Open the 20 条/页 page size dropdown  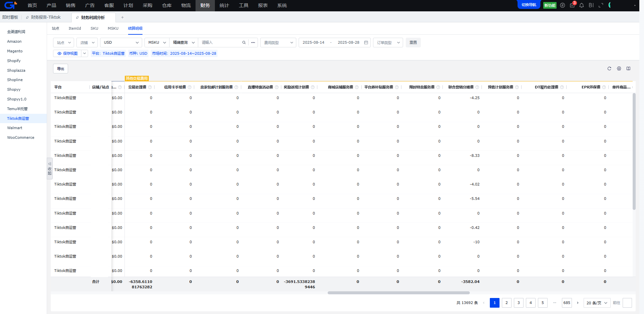(x=597, y=303)
